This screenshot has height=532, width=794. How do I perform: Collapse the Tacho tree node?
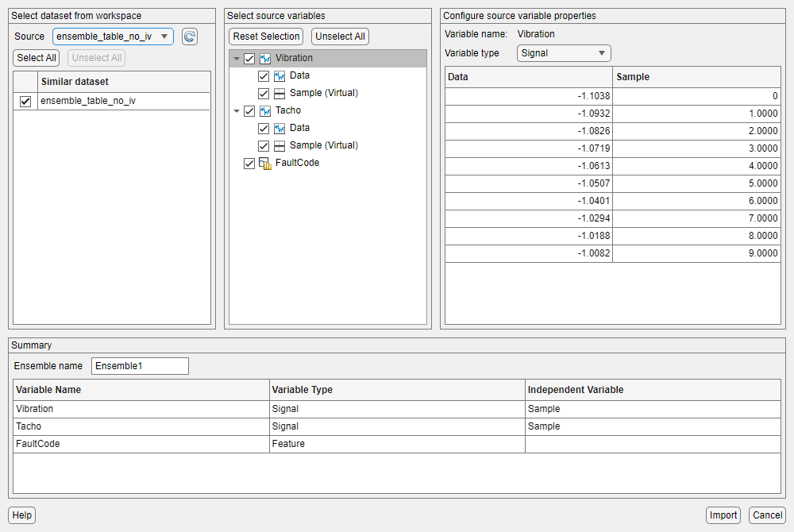pyautogui.click(x=237, y=111)
